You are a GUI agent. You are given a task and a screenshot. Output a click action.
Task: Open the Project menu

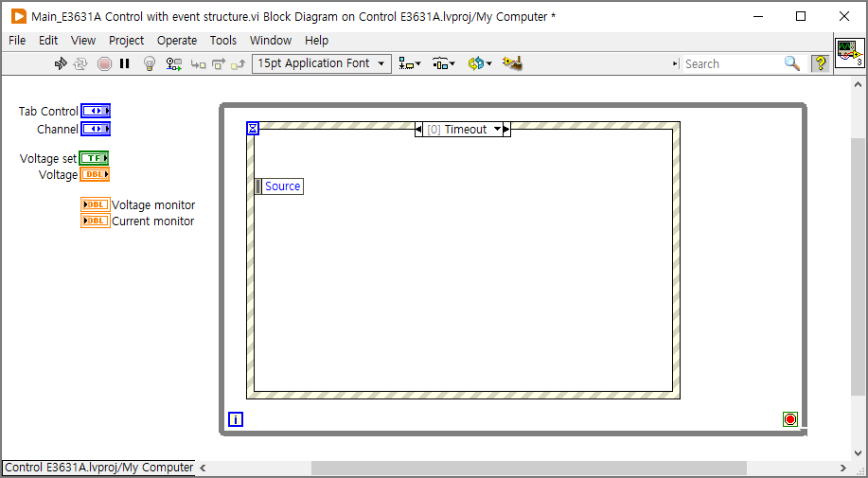click(126, 41)
